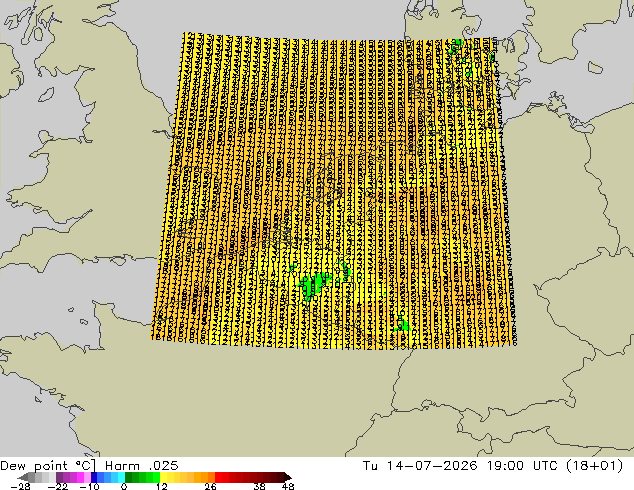Click the large green patch in map center
Image resolution: width=634 pixels, height=490 pixels.
tap(315, 285)
